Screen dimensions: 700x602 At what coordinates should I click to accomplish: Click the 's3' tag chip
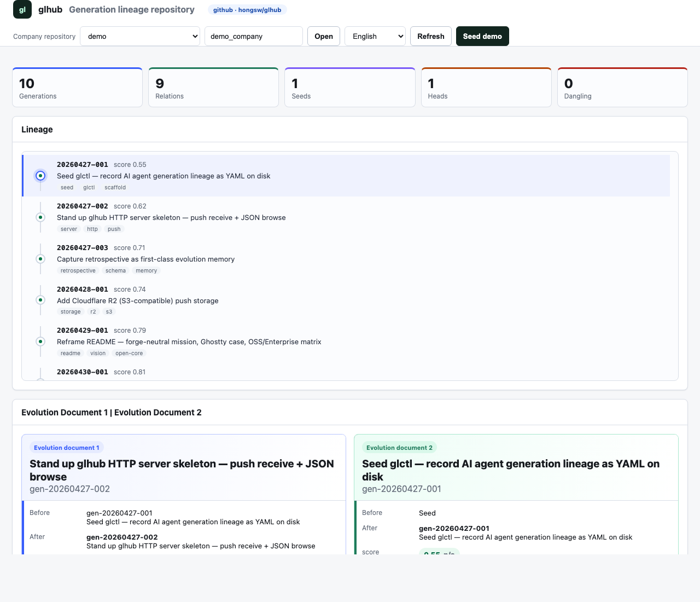(x=109, y=312)
